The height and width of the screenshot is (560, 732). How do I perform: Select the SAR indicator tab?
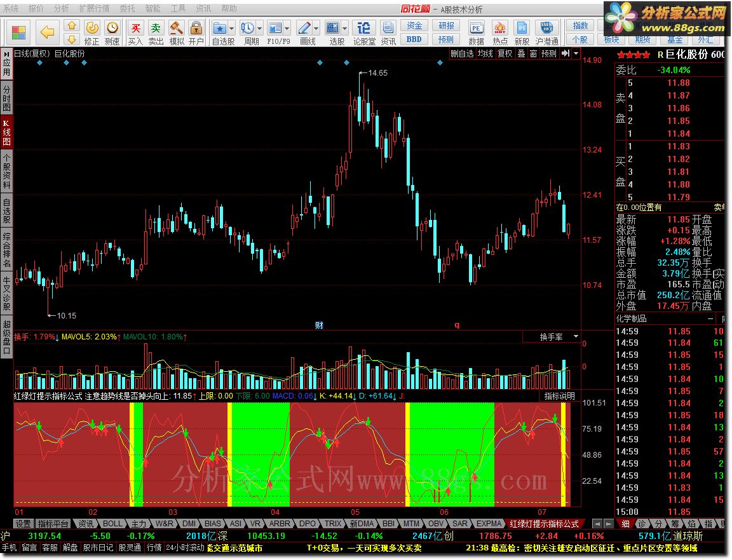(x=460, y=524)
